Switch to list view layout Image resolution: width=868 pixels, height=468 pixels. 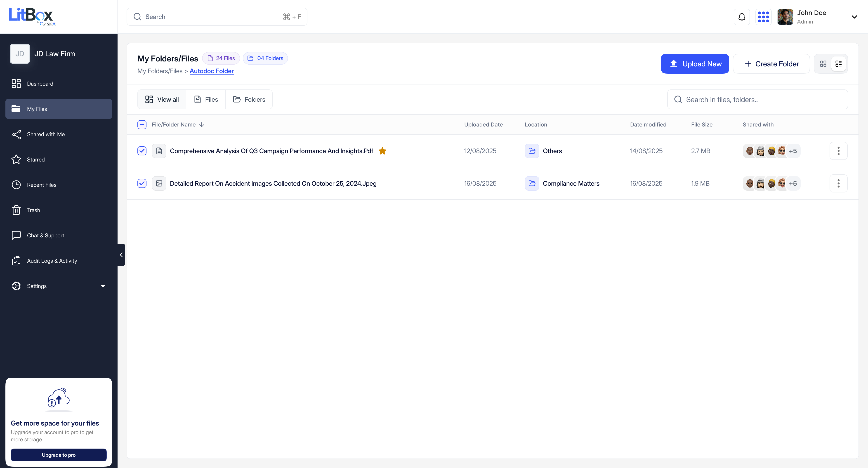[838, 64]
